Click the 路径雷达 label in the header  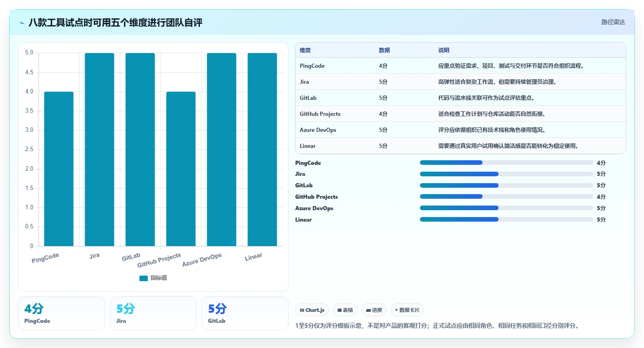(613, 22)
